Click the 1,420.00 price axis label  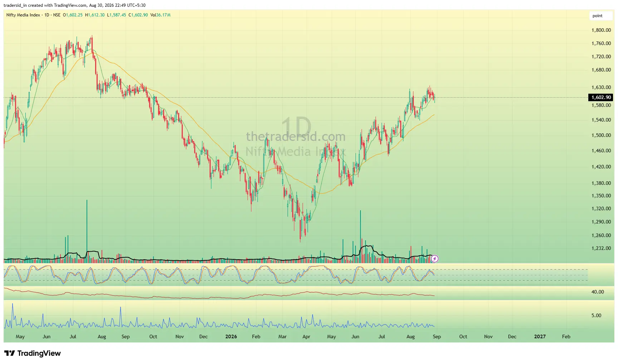click(601, 167)
